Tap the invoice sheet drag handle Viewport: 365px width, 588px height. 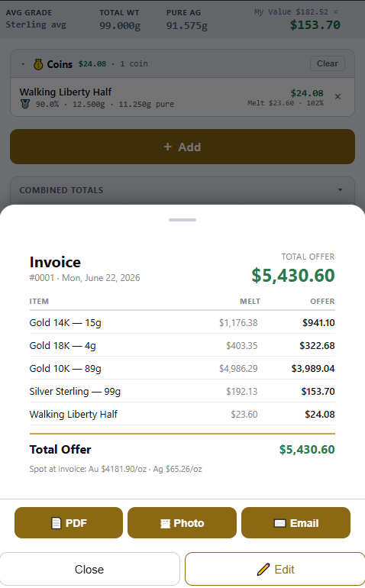[182, 220]
